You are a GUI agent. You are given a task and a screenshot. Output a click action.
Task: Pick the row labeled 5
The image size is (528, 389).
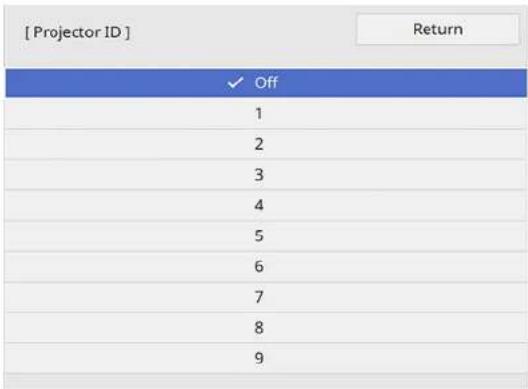point(266,236)
